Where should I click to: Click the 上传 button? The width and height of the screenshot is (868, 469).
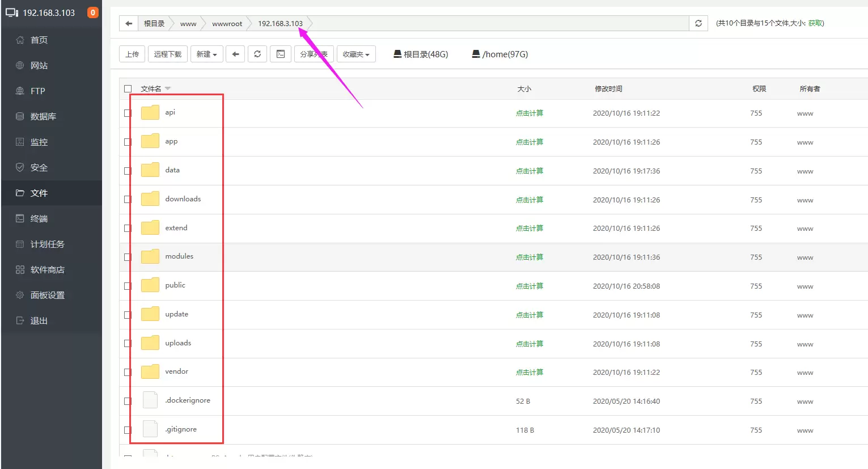(132, 54)
